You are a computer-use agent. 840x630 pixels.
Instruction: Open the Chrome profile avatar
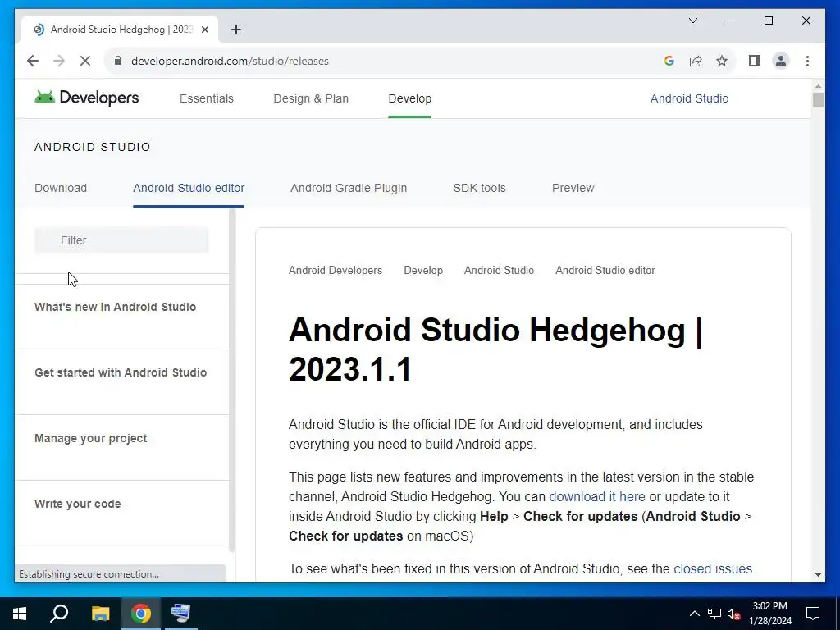click(x=781, y=61)
